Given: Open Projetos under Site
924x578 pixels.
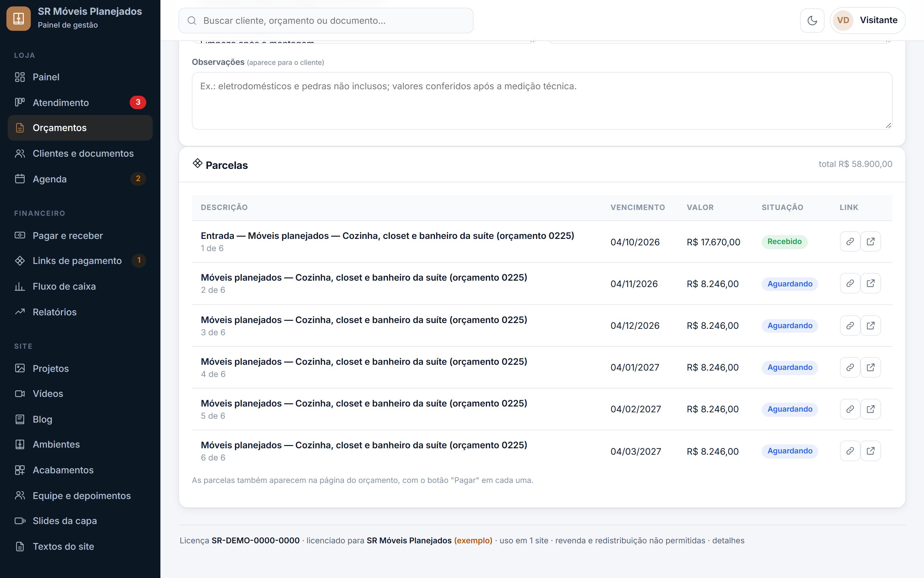Looking at the screenshot, I should click(80, 369).
